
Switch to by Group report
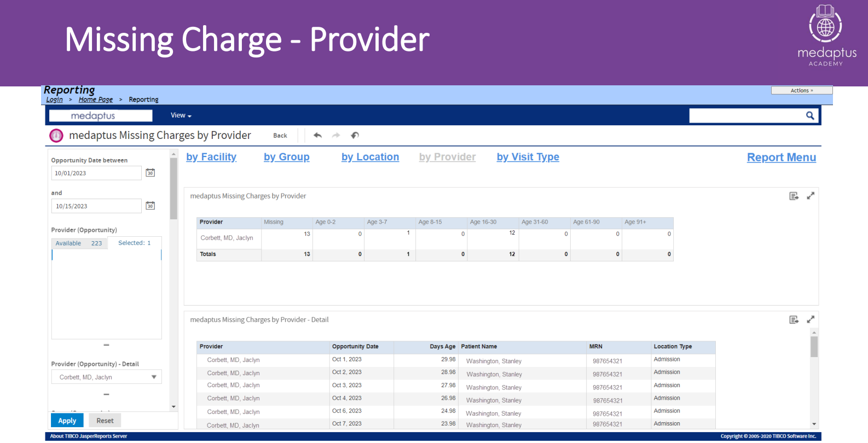pos(287,157)
